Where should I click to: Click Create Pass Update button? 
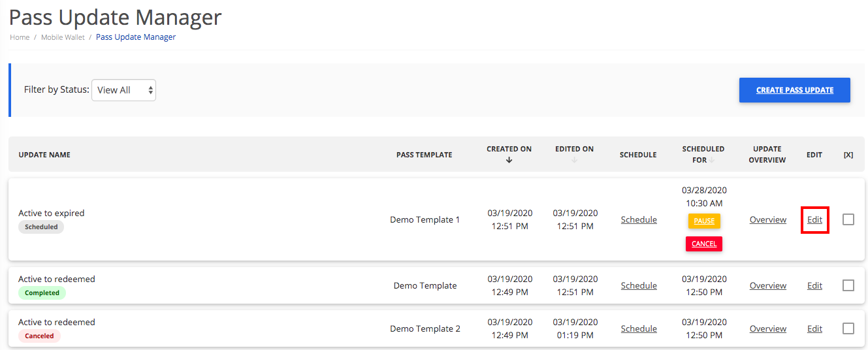tap(794, 90)
